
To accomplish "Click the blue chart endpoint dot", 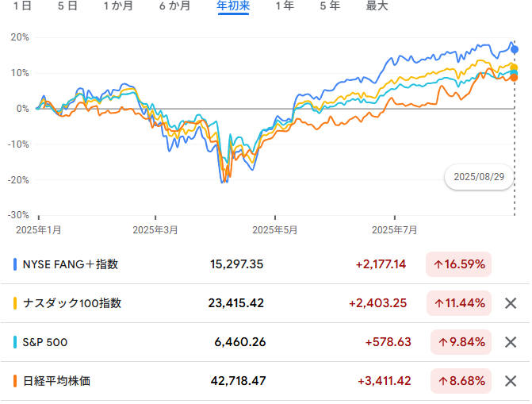I will click(515, 50).
